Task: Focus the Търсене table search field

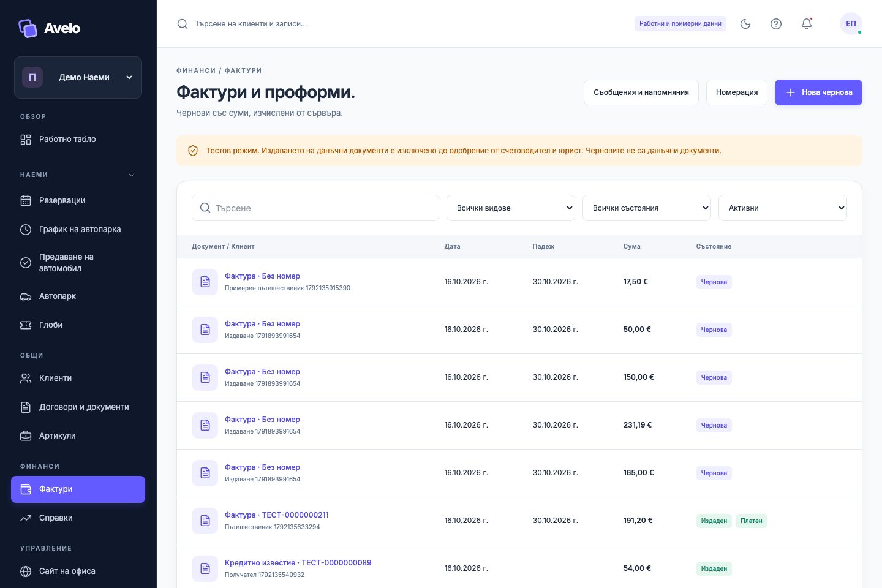Action: pyautogui.click(x=315, y=208)
